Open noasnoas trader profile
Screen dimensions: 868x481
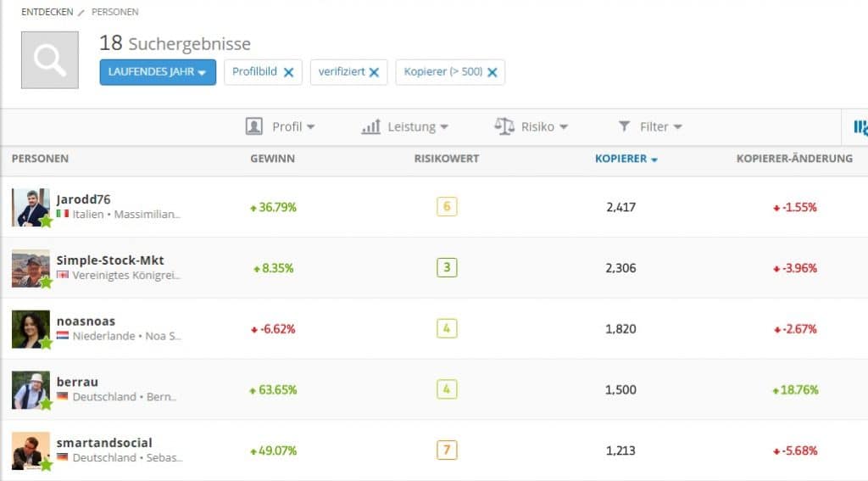click(86, 322)
